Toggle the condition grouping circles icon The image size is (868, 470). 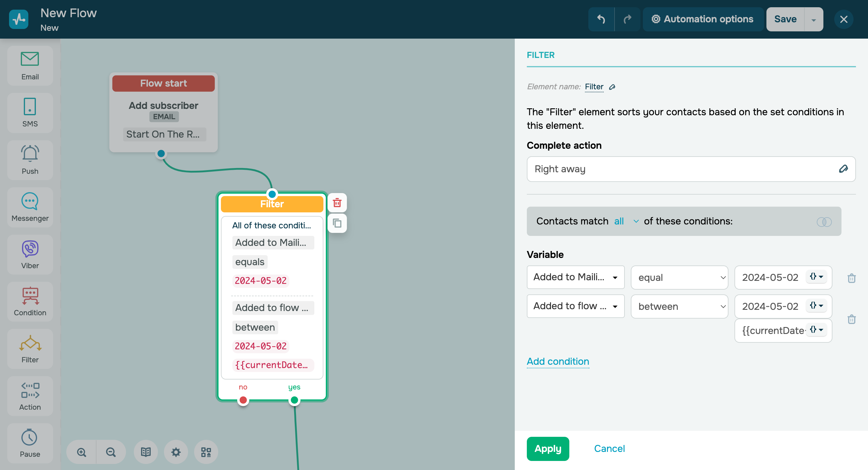click(x=824, y=221)
